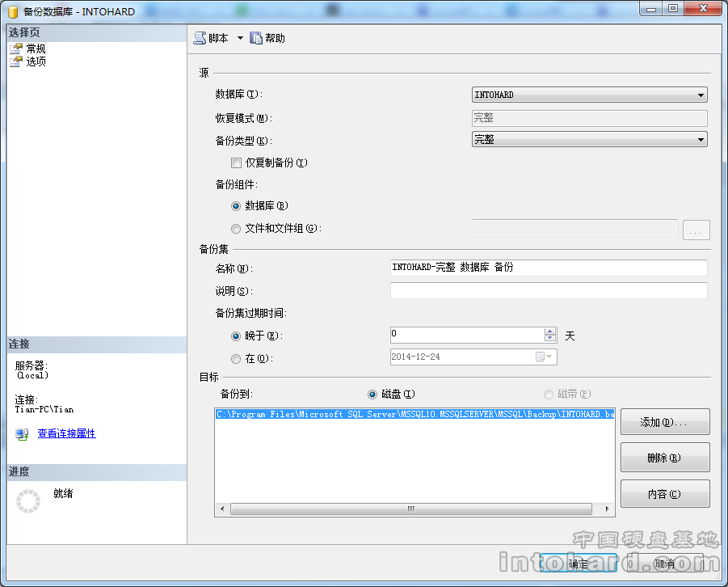The width and height of the screenshot is (728, 587).
Task: Click the 脚本 script icon in toolbar
Action: (200, 38)
